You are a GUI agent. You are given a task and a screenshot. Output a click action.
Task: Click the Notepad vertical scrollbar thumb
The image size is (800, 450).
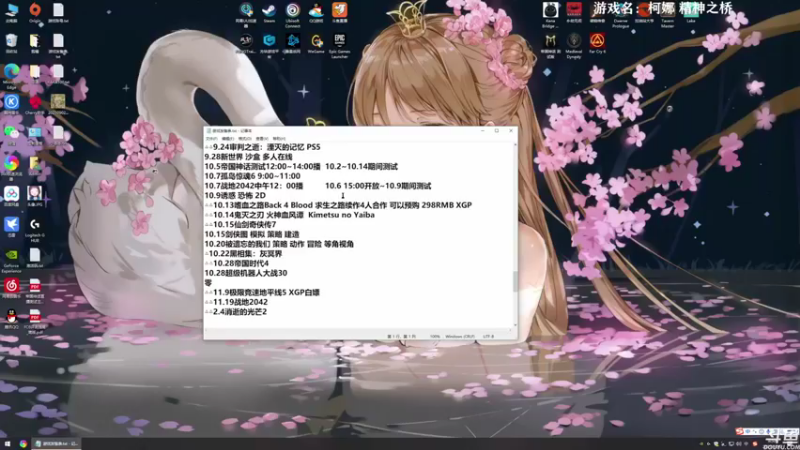pos(515,281)
